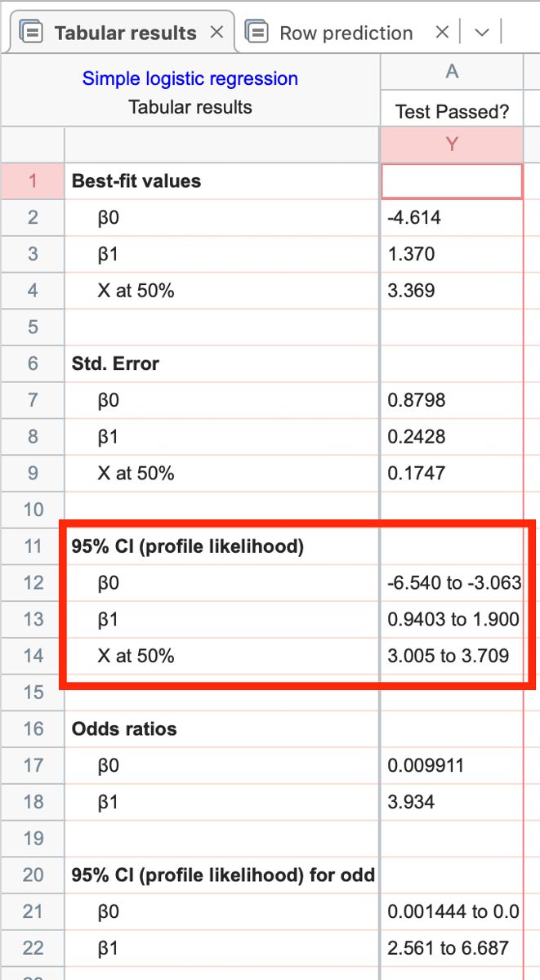Click the pink Y column subheader
Screen dimensions: 540x980
tap(451, 145)
